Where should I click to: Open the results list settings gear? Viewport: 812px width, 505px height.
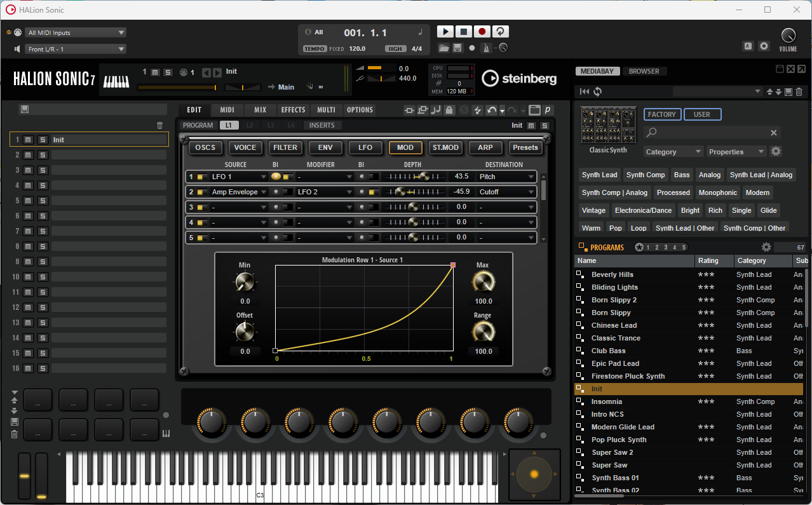click(766, 247)
